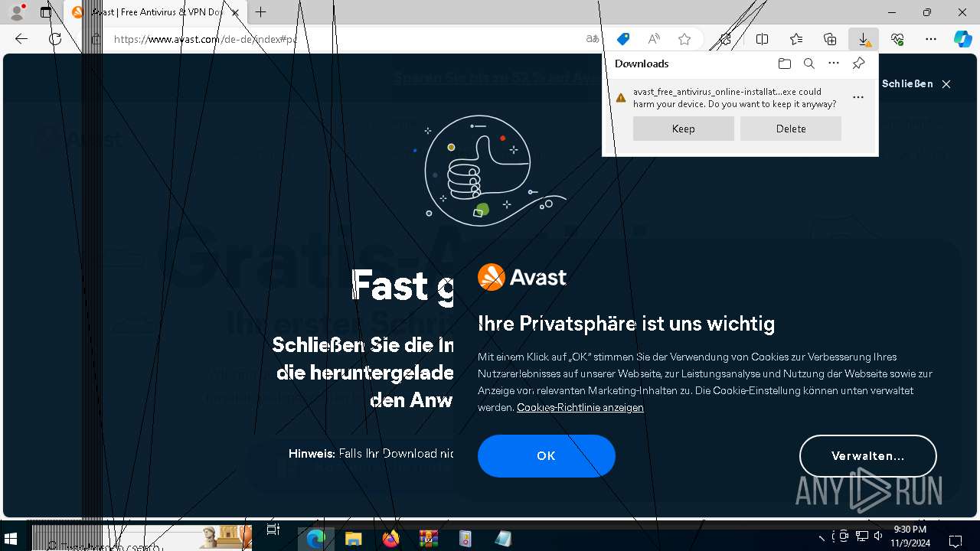Viewport: 980px width, 551px height.
Task: Open the Cookies-Richtlinie anzeigen link
Action: (x=580, y=408)
